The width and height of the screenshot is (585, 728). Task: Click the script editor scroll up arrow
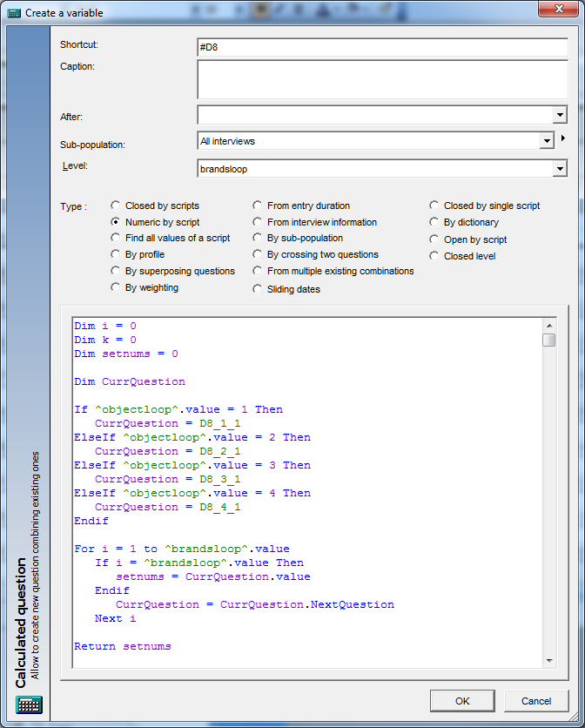coord(549,326)
